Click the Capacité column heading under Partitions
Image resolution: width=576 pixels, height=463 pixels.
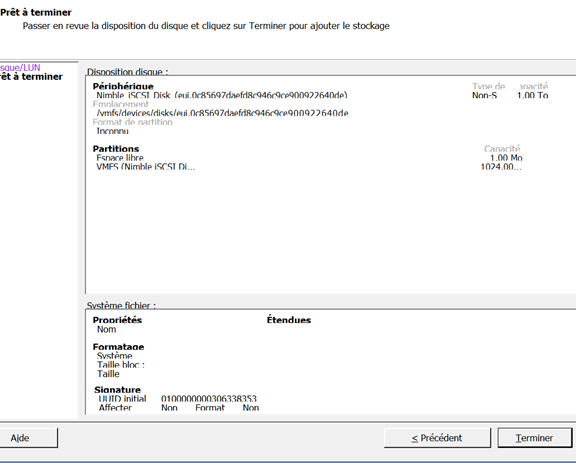[x=502, y=149]
